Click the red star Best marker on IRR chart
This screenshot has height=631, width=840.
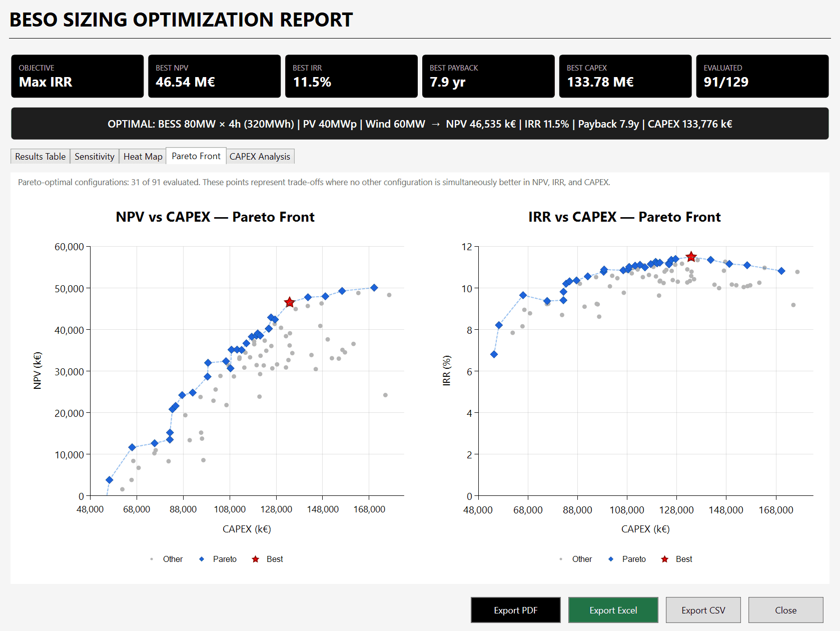tap(692, 256)
